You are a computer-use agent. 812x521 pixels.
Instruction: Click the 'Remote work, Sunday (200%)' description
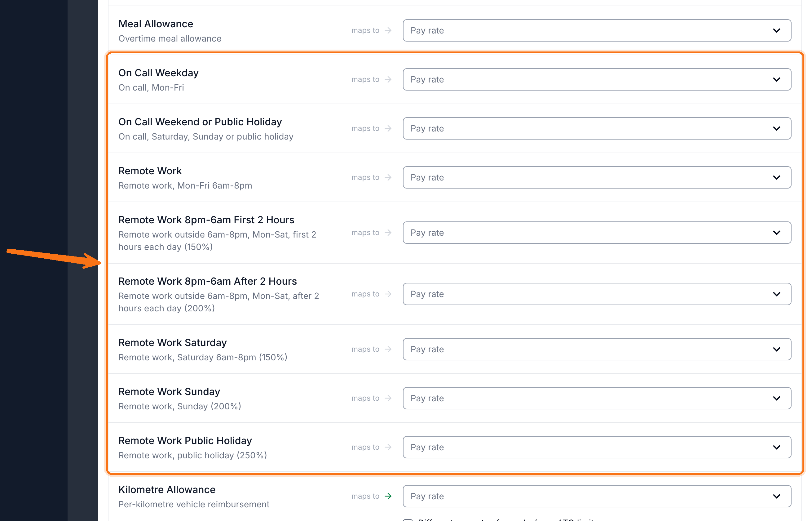click(179, 407)
